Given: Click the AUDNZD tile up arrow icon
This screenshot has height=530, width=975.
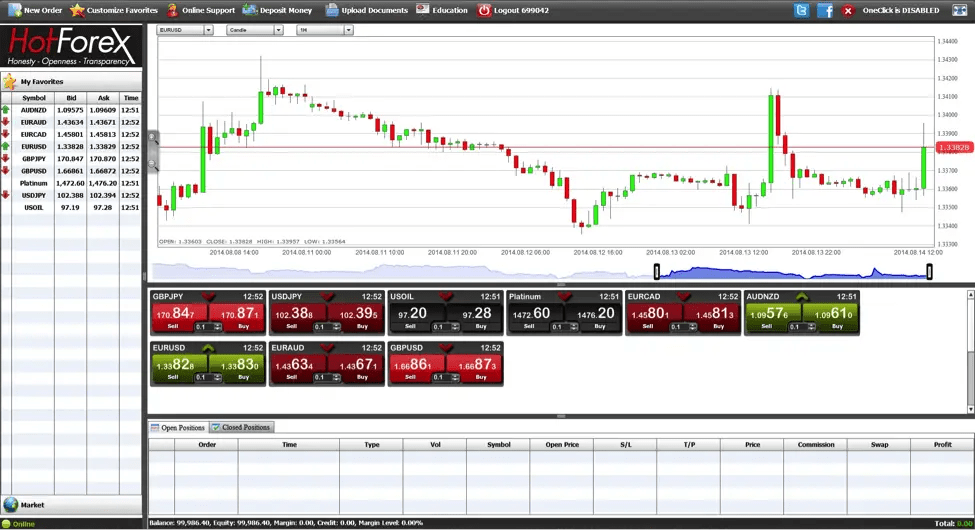Looking at the screenshot, I should 802,297.
